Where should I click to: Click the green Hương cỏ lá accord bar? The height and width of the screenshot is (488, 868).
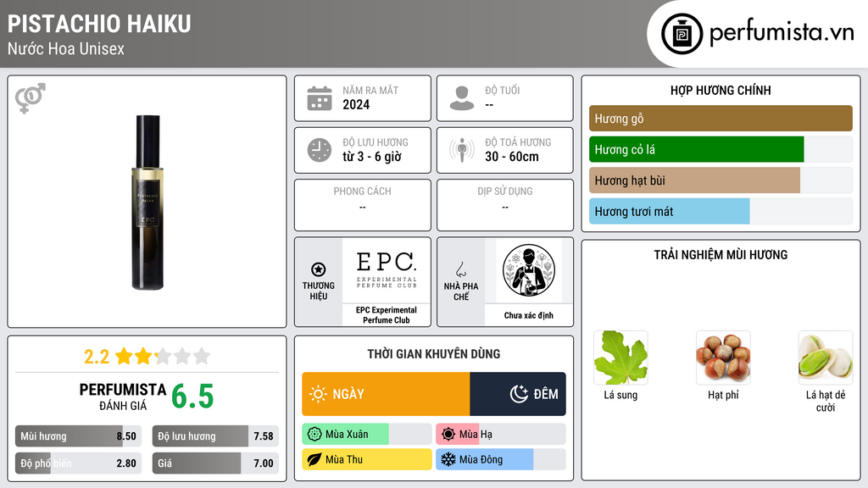pos(697,149)
